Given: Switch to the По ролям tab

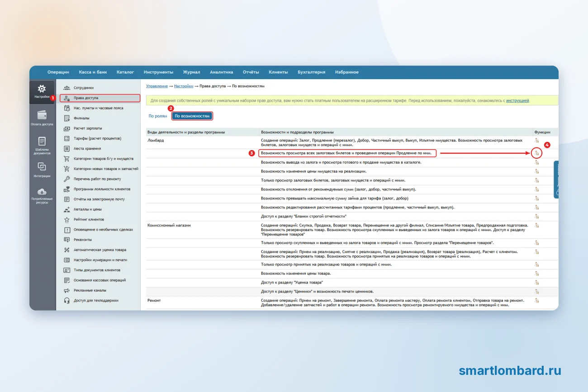Looking at the screenshot, I should pos(158,116).
